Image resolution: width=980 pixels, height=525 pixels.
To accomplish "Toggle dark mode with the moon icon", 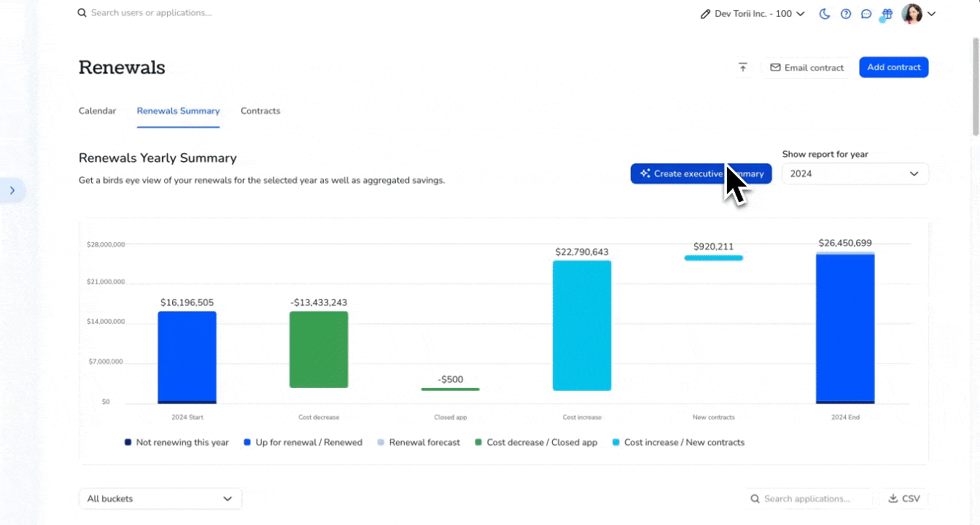I will [x=825, y=14].
